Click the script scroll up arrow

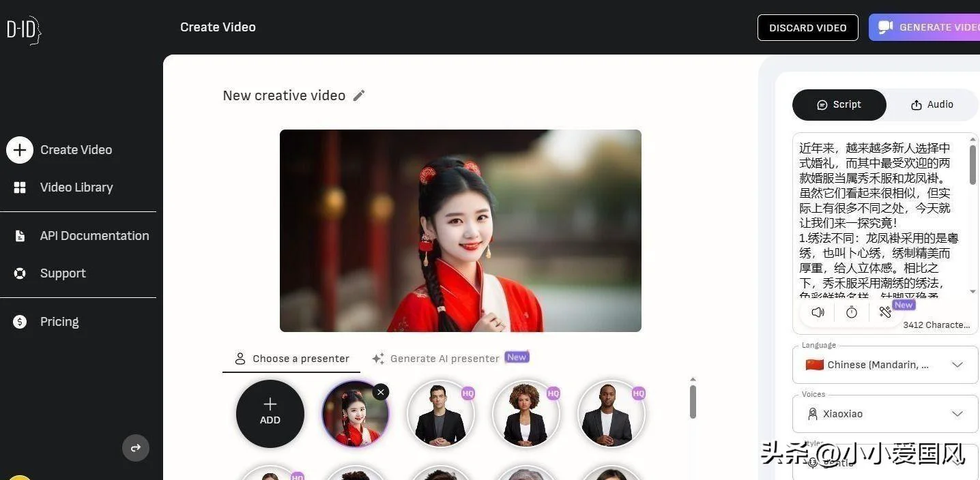(973, 139)
